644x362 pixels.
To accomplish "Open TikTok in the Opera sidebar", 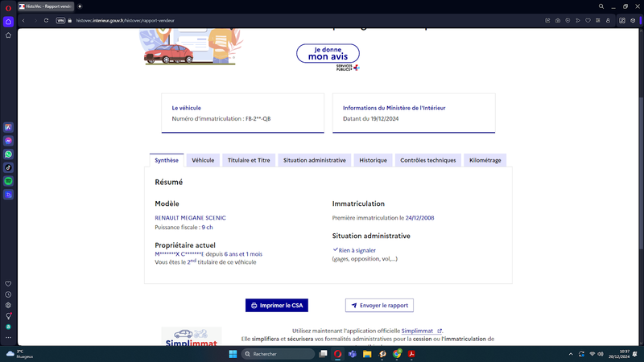I will [8, 167].
